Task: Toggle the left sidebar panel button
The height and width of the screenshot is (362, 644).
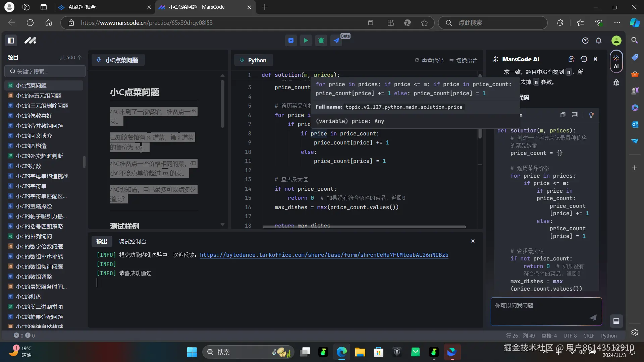Action: [11, 41]
